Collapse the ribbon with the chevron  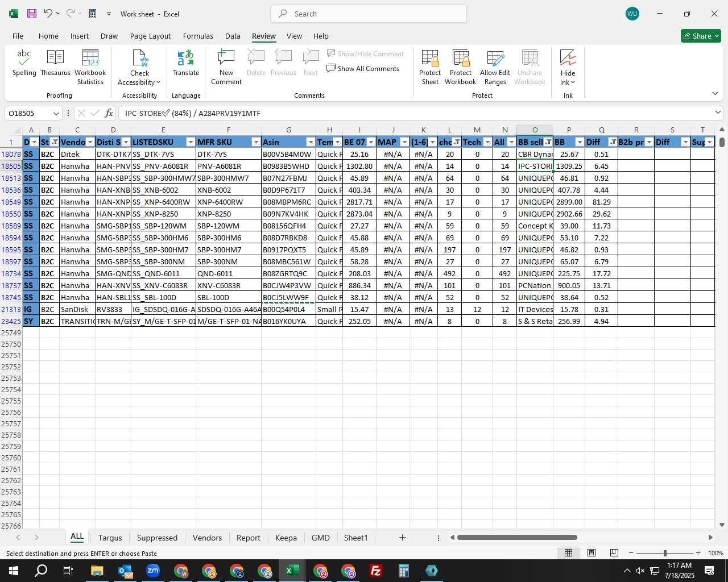(715, 94)
